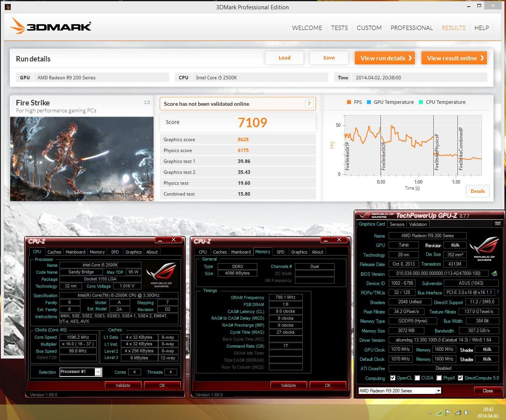Toggle the OpenCL checkbox in GPU-Z
Image resolution: width=506 pixels, height=420 pixels.
tap(393, 378)
